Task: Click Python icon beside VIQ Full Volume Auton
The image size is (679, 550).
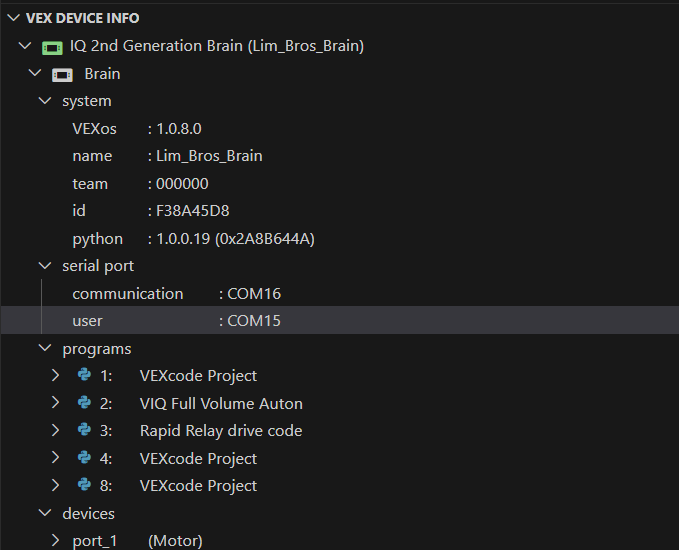Action: (x=84, y=403)
